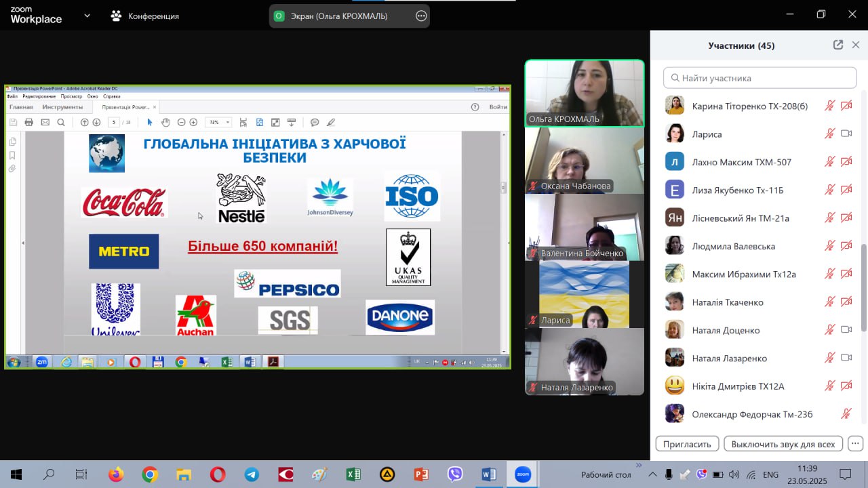Click camera-off icon for Людмила Валевська
The height and width of the screenshot is (488, 868).
click(846, 245)
